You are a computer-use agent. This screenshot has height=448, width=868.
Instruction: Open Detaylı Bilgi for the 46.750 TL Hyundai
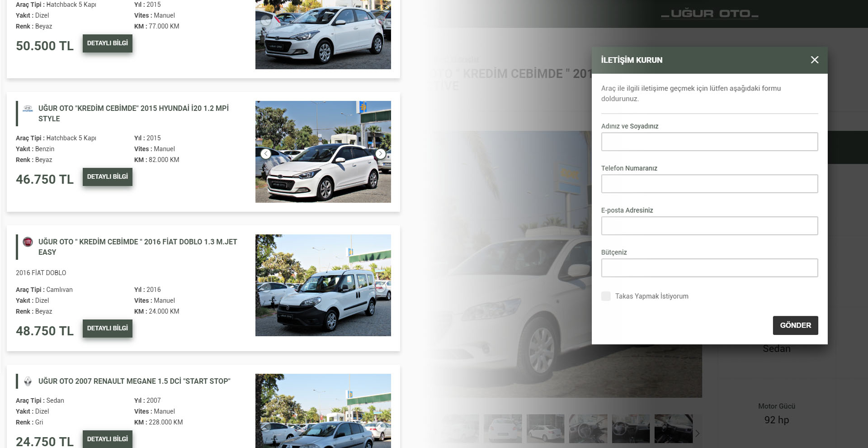coord(108,177)
